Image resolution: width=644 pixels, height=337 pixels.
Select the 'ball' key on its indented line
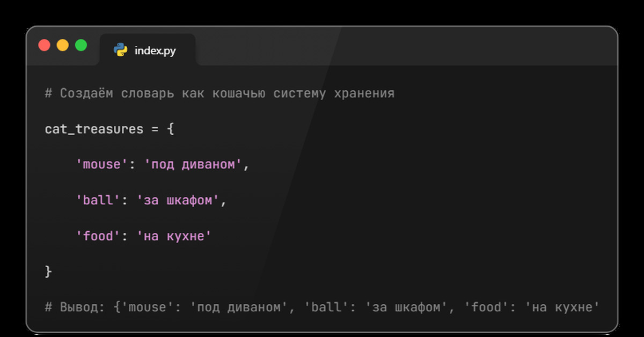pos(98,200)
